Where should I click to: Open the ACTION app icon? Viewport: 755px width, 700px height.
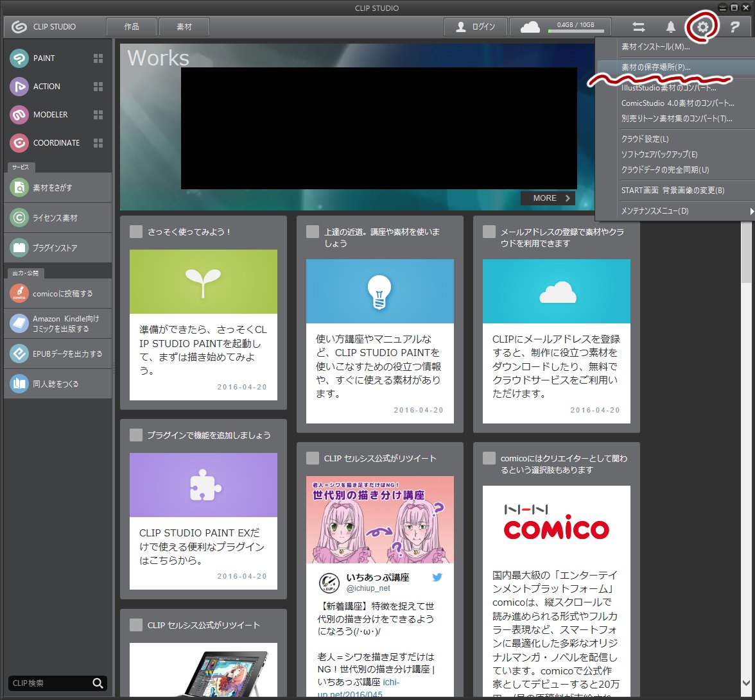pos(19,87)
